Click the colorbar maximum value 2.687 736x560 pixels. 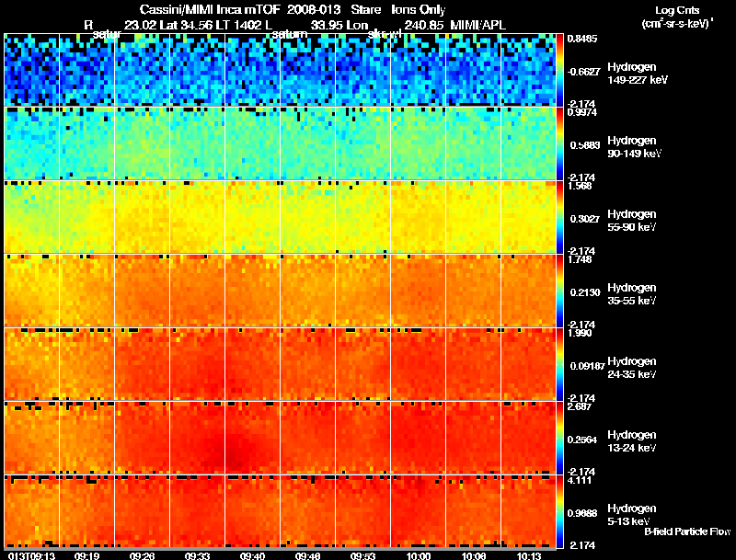[x=580, y=406]
